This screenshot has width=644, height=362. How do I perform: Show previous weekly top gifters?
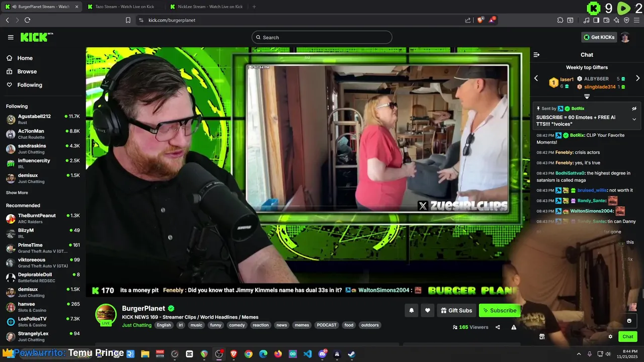(x=536, y=78)
